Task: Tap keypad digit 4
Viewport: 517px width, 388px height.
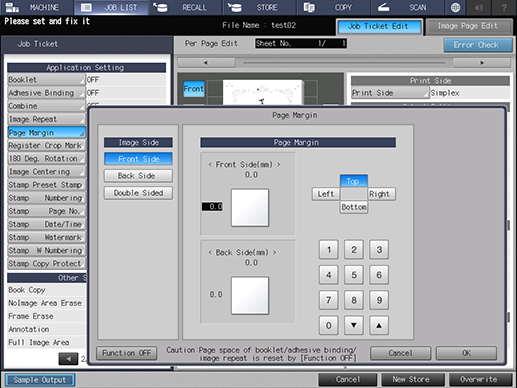Action: (x=329, y=275)
